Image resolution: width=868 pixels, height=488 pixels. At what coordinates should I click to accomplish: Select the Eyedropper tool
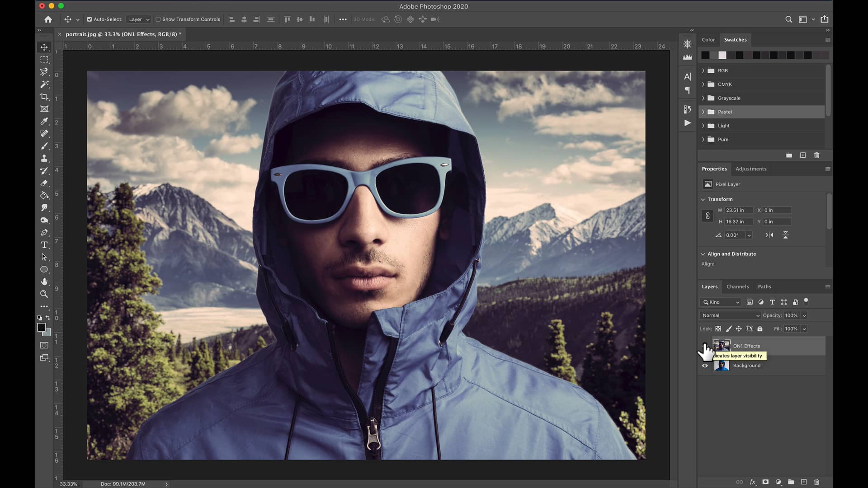tap(44, 121)
